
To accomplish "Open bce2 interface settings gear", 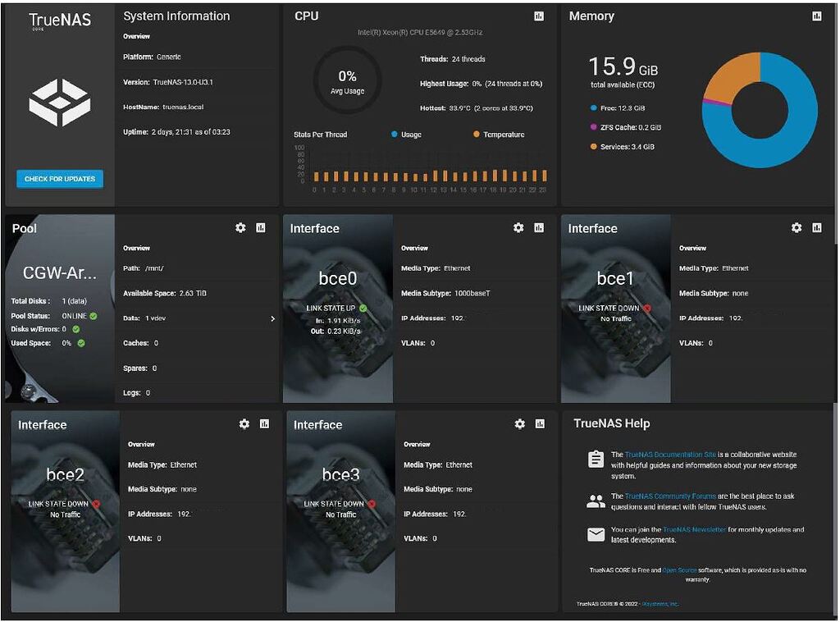I will point(244,424).
